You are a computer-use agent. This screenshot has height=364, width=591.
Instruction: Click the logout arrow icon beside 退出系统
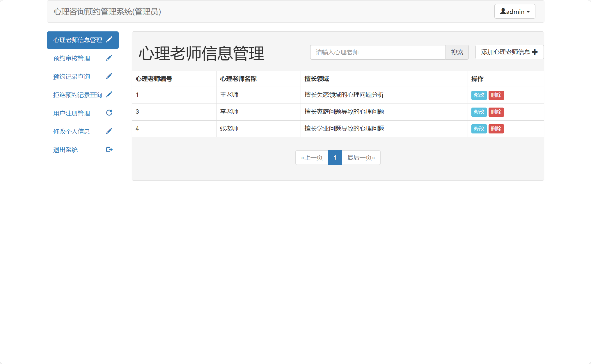tap(109, 149)
